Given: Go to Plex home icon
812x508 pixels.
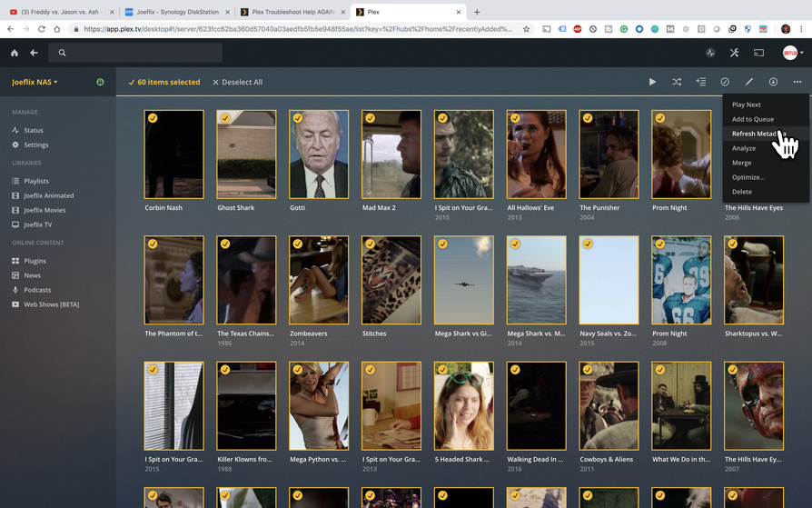Looking at the screenshot, I should 15,53.
